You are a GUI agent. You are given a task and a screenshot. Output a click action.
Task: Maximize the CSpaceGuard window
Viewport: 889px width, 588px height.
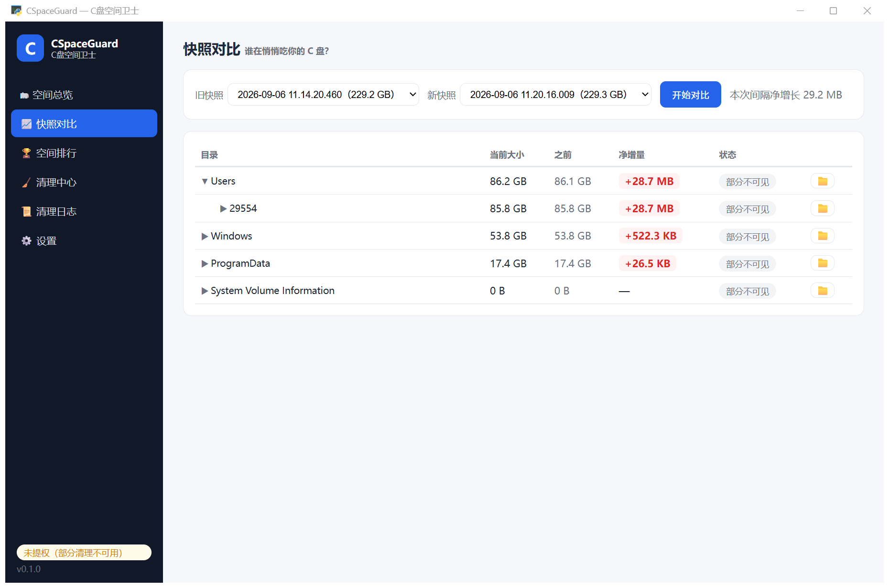click(833, 11)
